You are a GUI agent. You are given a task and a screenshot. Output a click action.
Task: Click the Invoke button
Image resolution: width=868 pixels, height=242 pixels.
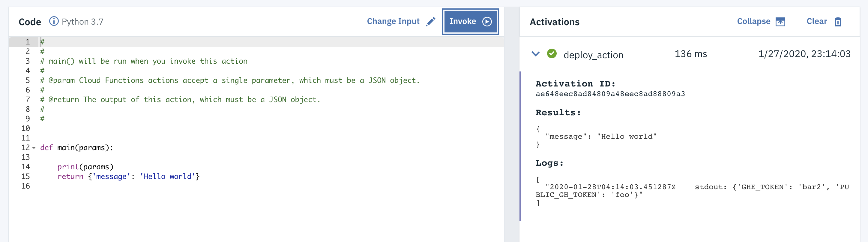click(470, 22)
